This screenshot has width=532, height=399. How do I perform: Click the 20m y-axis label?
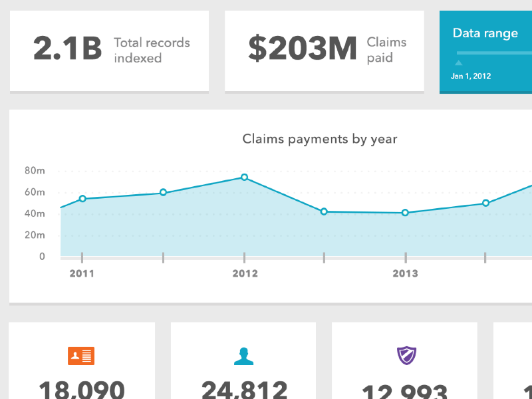pos(35,235)
